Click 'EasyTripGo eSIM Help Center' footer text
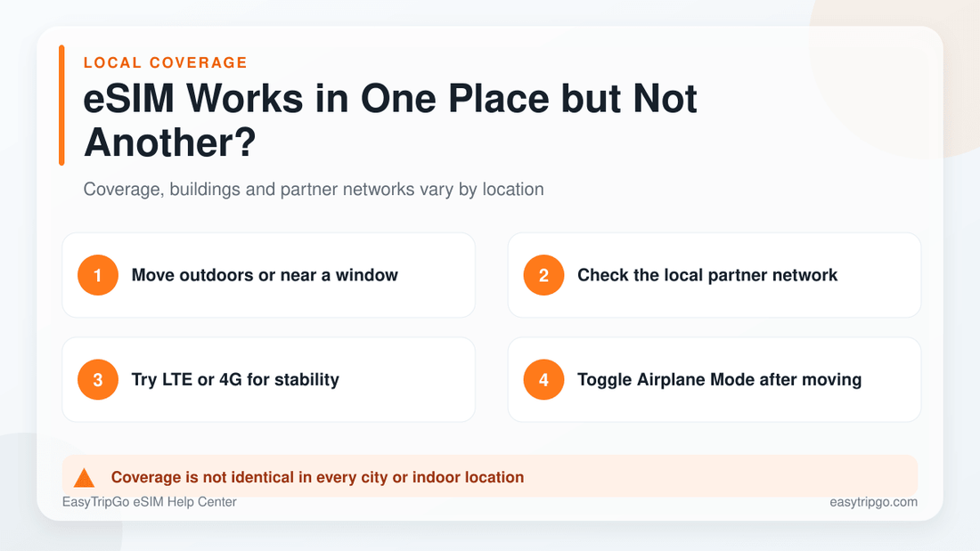 [150, 502]
